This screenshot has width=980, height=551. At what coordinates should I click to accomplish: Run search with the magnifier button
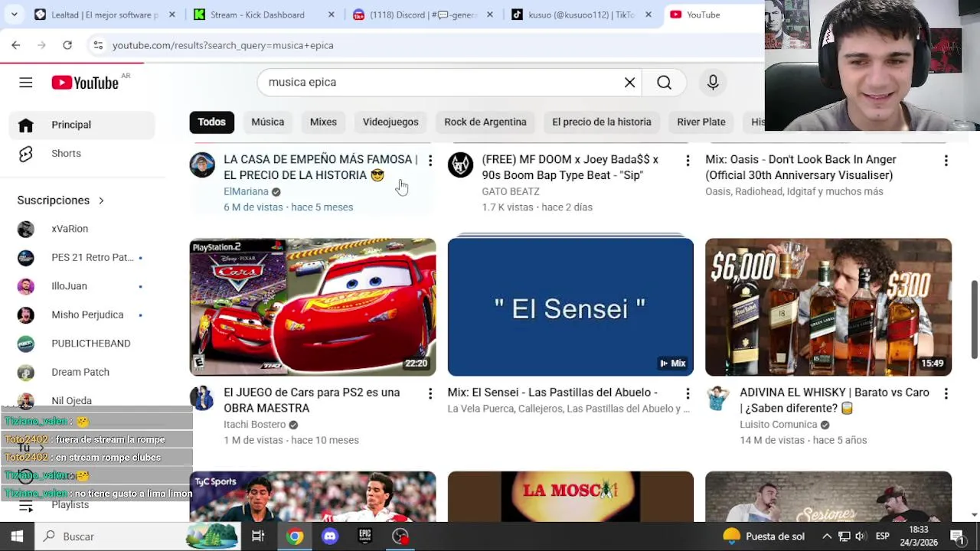coord(664,83)
